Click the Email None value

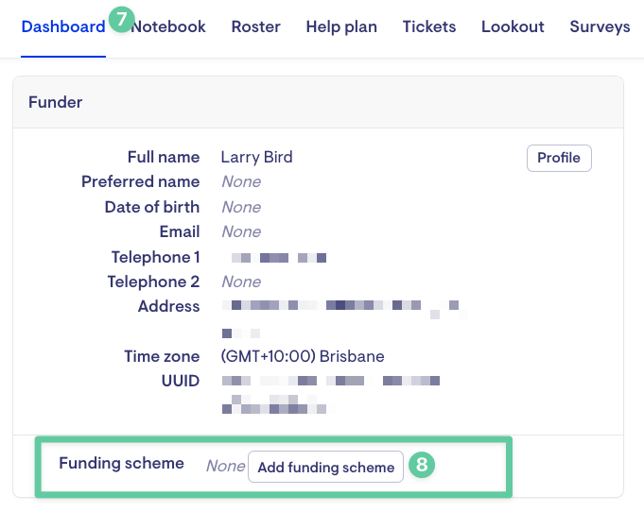(242, 232)
